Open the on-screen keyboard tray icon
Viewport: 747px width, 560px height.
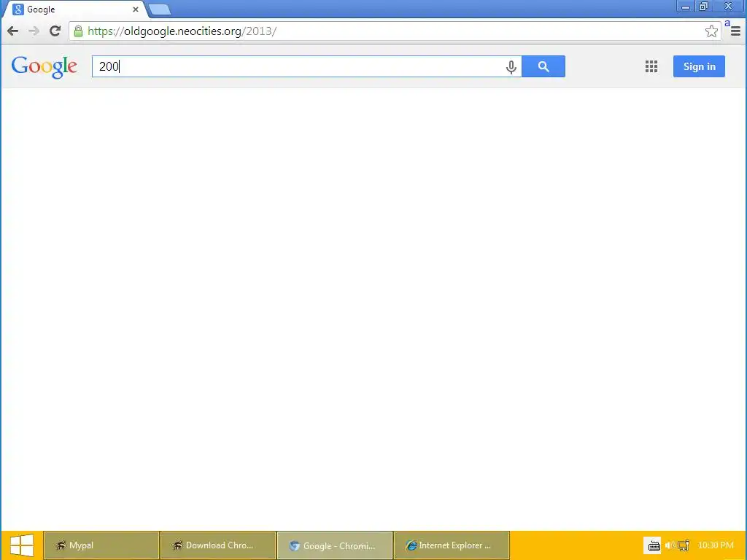654,545
